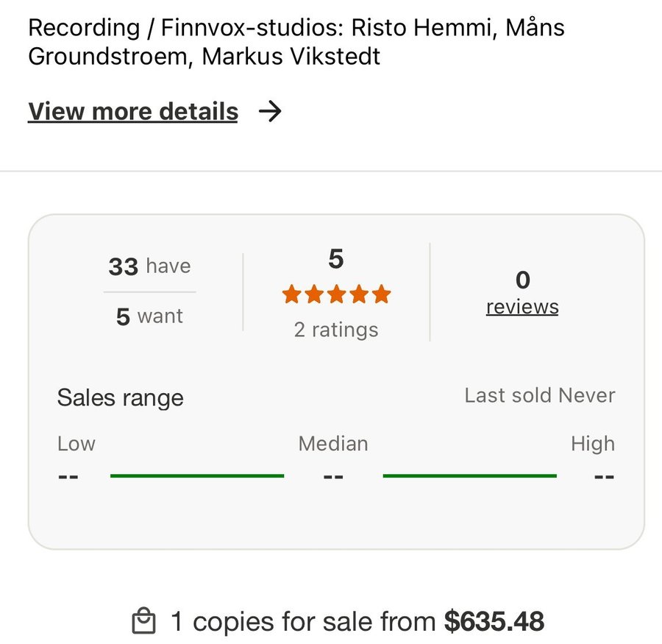Screen dimensions: 662x644
Task: Click the green line between Median and High
Action: [469, 476]
